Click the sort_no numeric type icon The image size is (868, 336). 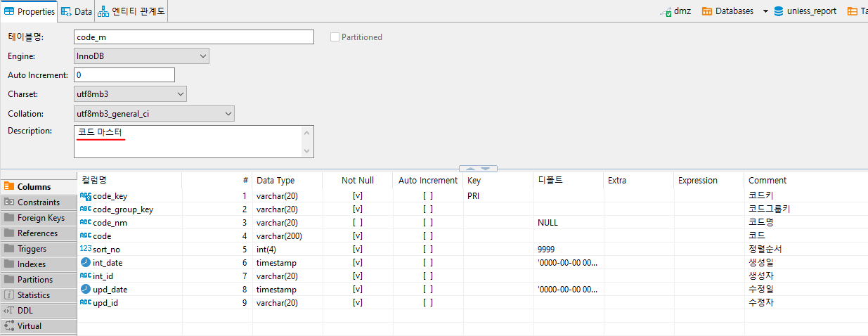[x=86, y=250]
